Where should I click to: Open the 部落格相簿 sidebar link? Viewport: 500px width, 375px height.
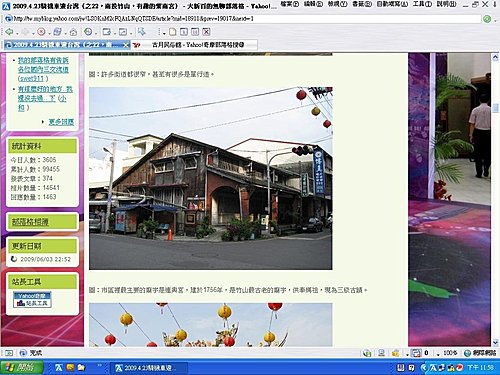[x=30, y=222]
